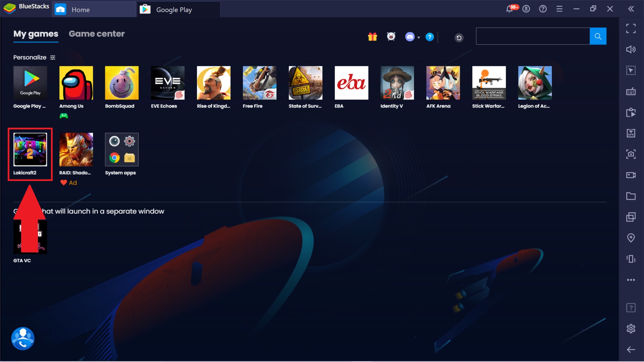Open account profile icon

click(x=526, y=9)
